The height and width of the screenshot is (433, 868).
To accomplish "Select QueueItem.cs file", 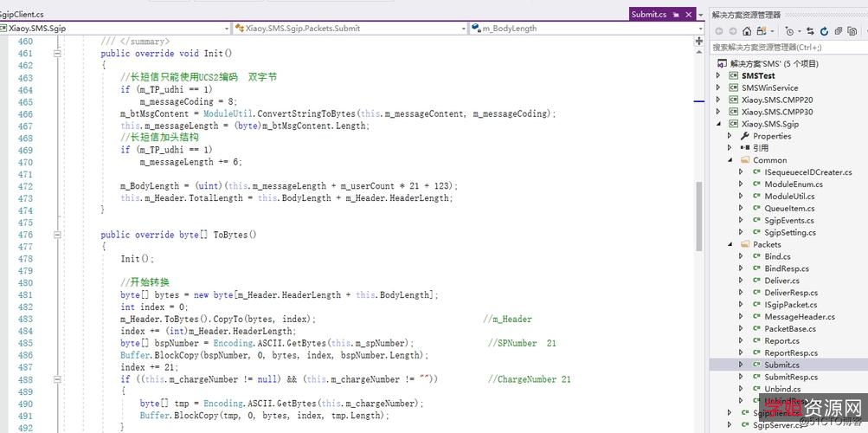I will pyautogui.click(x=789, y=209).
